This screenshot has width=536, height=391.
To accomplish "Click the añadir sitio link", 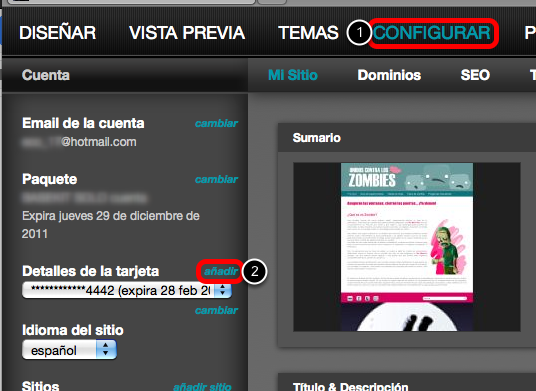I will [x=202, y=387].
